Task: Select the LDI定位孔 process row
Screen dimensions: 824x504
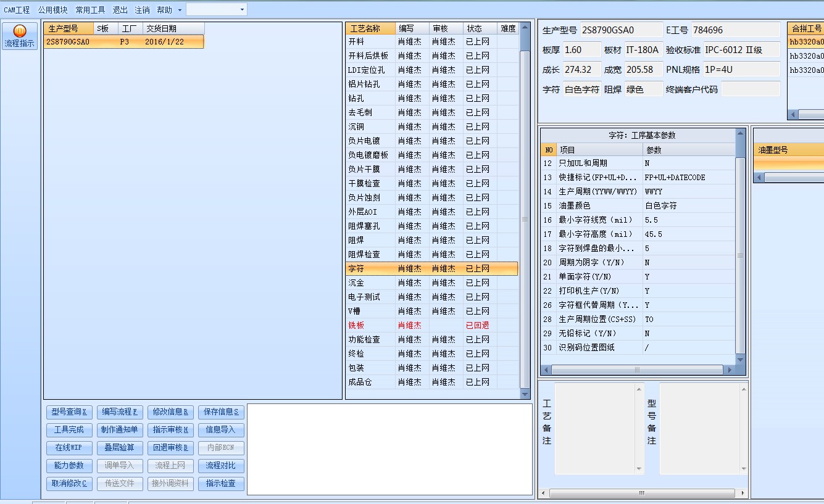Action: point(432,70)
